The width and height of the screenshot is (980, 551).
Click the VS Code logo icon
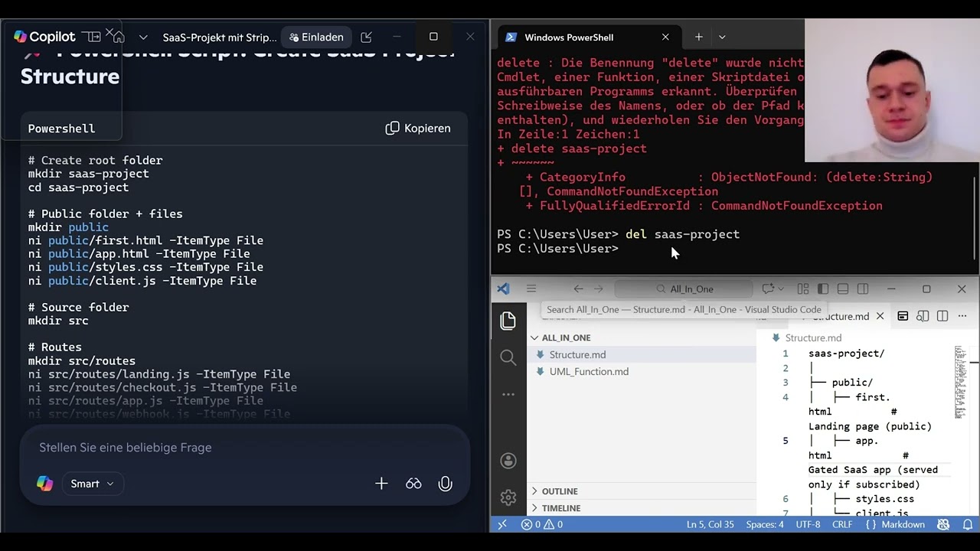coord(503,289)
